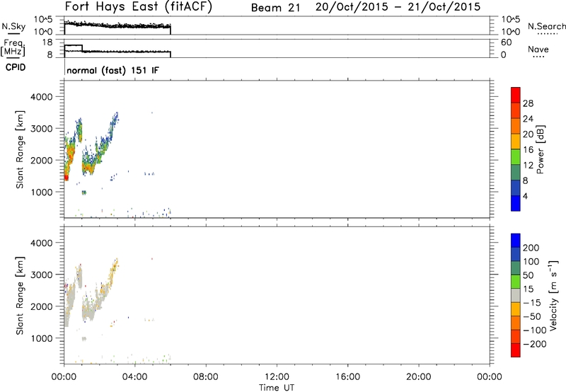Click the '04:00' time axis tick label
This screenshot has width=566, height=392.
(x=134, y=377)
